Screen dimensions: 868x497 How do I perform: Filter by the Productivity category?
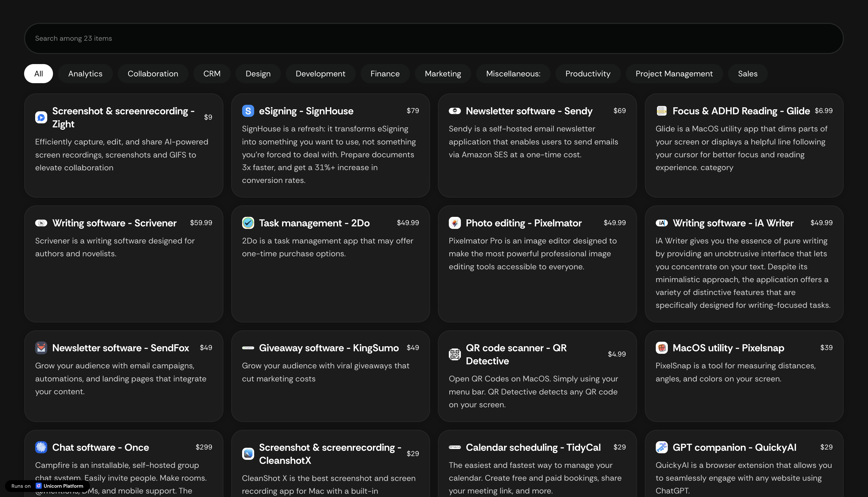588,74
